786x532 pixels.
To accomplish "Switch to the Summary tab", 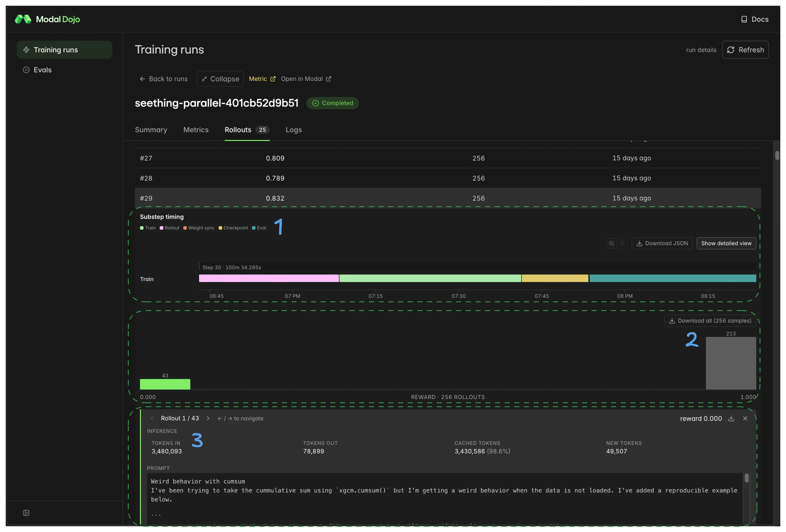I will click(x=151, y=130).
